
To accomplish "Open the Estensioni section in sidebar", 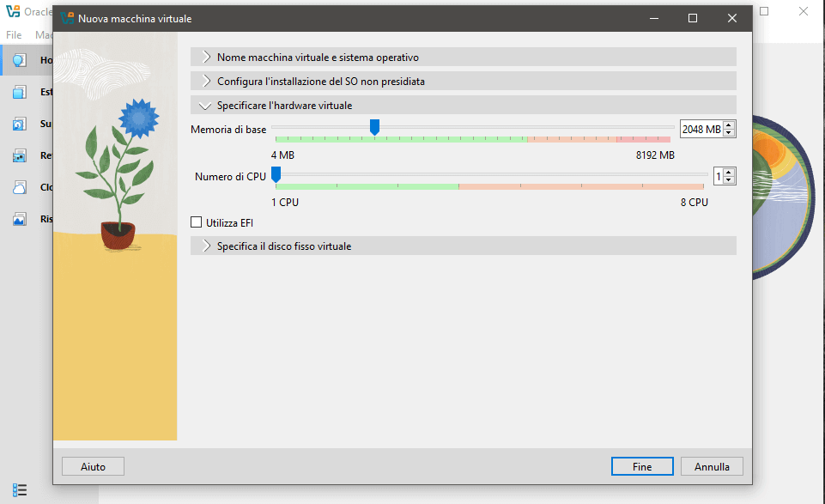I will [19, 91].
